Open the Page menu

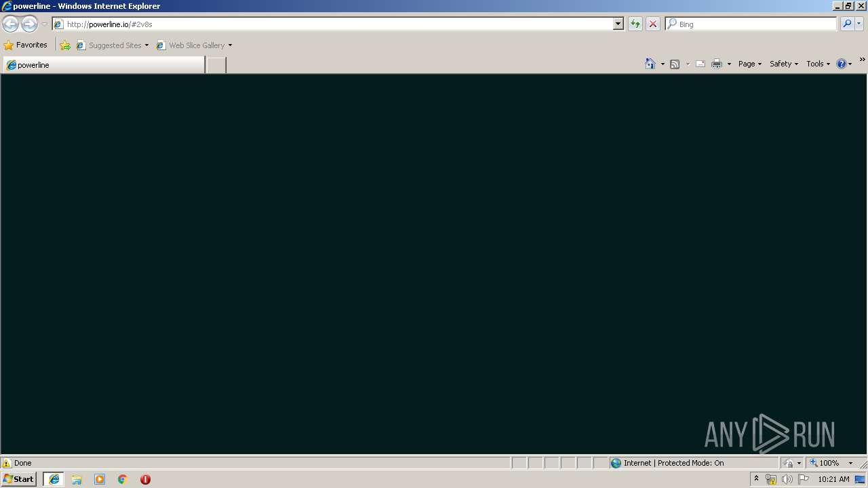(x=750, y=64)
